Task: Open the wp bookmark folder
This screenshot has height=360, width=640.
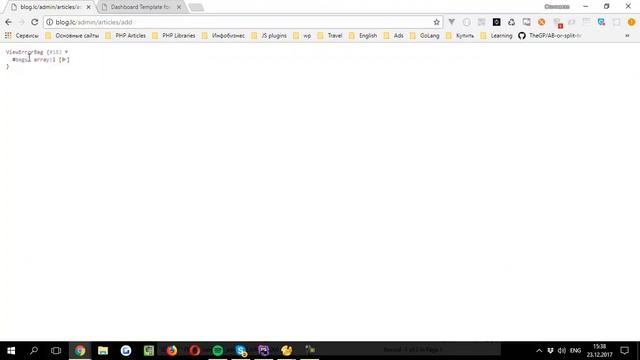Action: (x=302, y=36)
